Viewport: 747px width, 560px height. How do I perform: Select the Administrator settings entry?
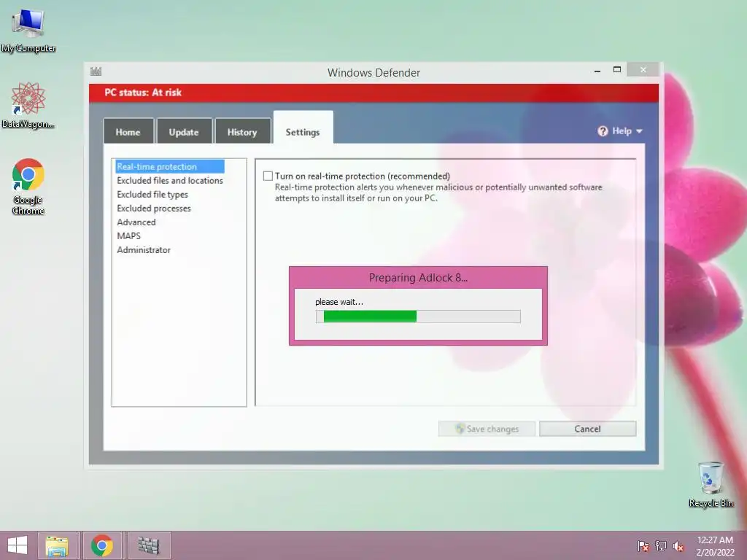click(144, 249)
